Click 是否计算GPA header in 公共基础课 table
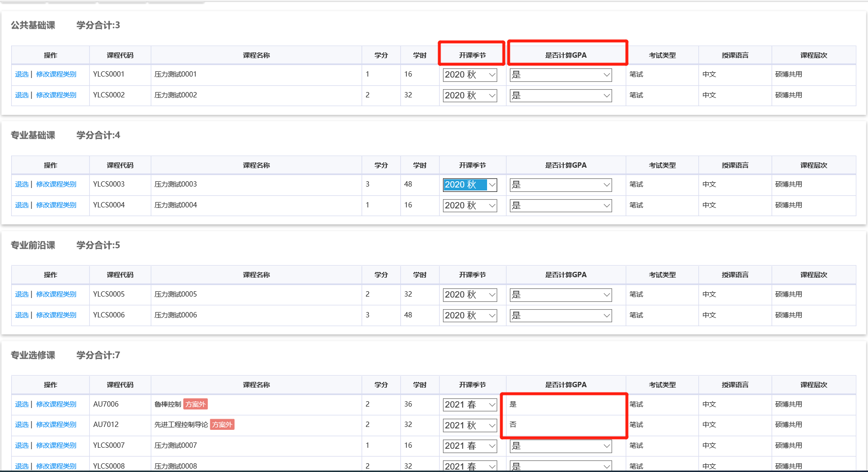Image resolution: width=868 pixels, height=472 pixels. click(x=566, y=55)
